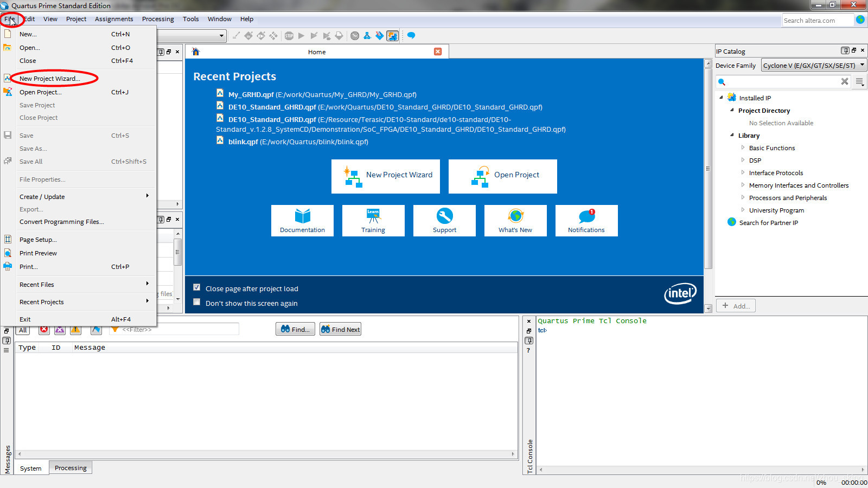Collapse Installed IP tree node

721,98
